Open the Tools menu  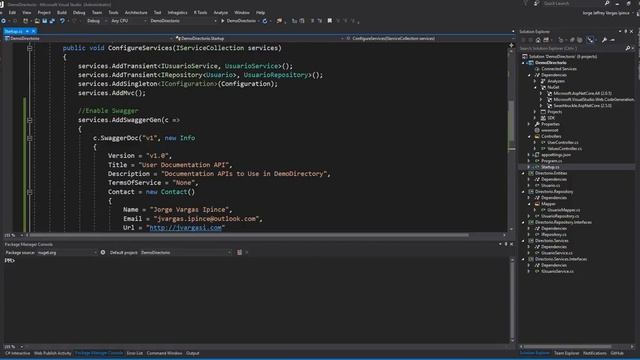(113, 13)
